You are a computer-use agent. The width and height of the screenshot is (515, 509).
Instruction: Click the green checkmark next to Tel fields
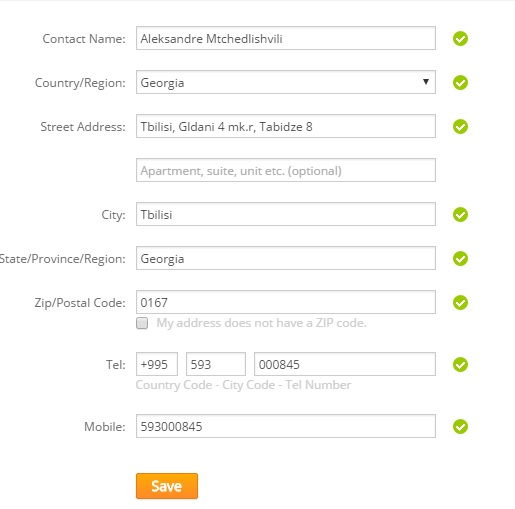[460, 365]
